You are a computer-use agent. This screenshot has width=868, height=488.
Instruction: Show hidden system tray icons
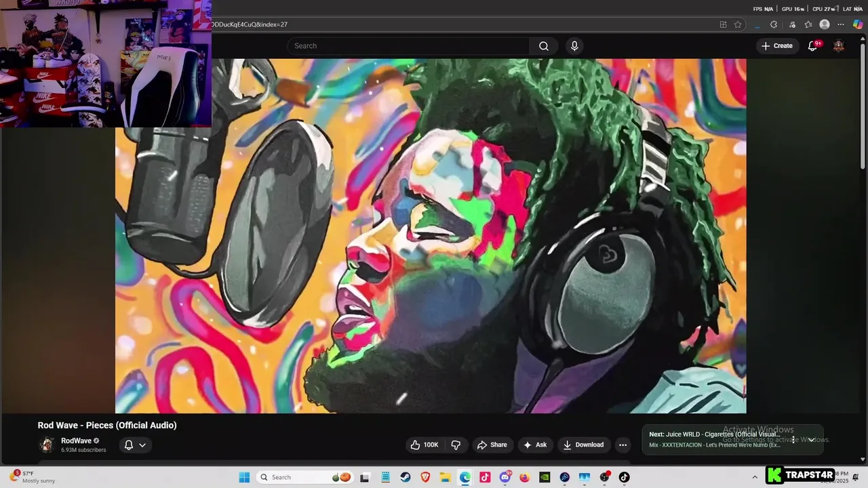click(x=755, y=477)
